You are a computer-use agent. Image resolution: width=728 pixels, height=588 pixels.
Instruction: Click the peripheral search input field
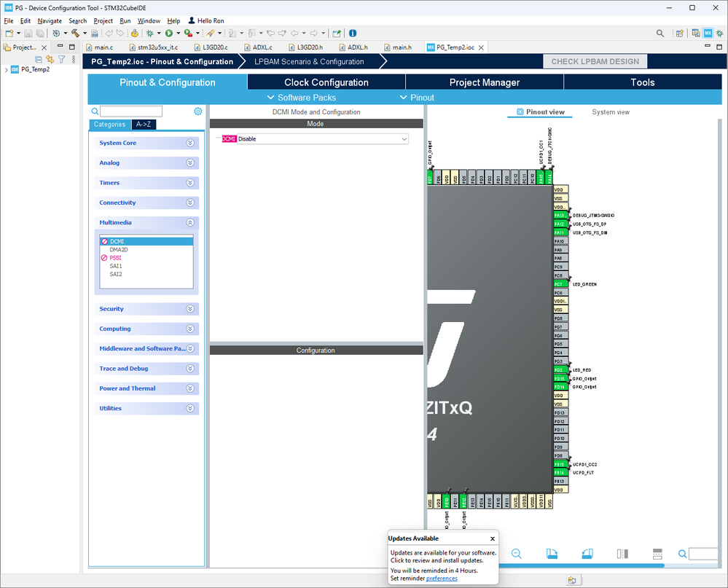coord(131,111)
